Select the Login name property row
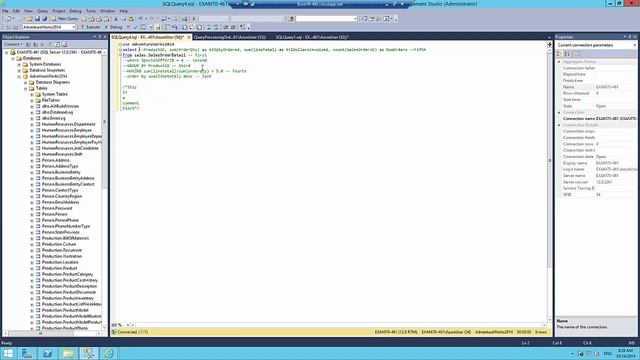Screen dimensions: 640x360 [597, 169]
